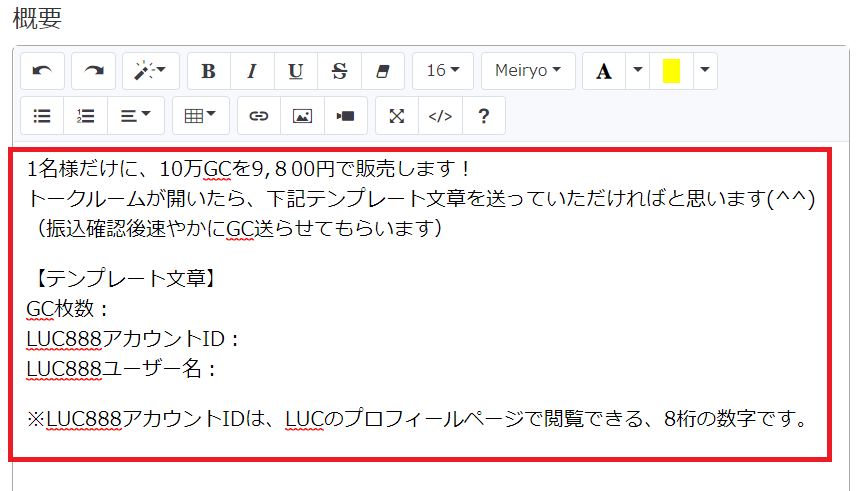This screenshot has height=491, width=862.
Task: Toggle bold formatting
Action: pyautogui.click(x=209, y=71)
